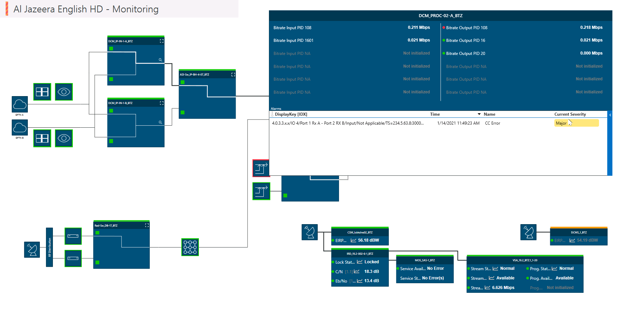The image size is (644, 311).
Task: Click upper receiver device icon before Red-Sw
Action: click(73, 236)
